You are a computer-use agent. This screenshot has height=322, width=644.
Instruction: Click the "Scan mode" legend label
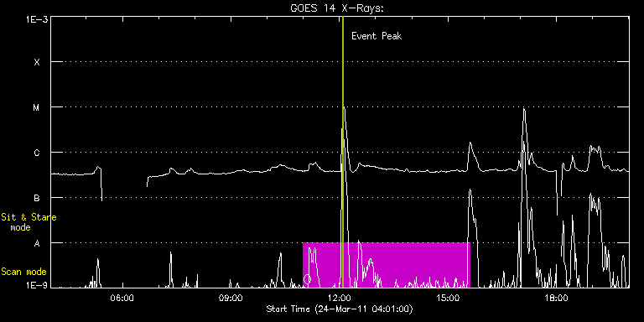click(x=23, y=272)
